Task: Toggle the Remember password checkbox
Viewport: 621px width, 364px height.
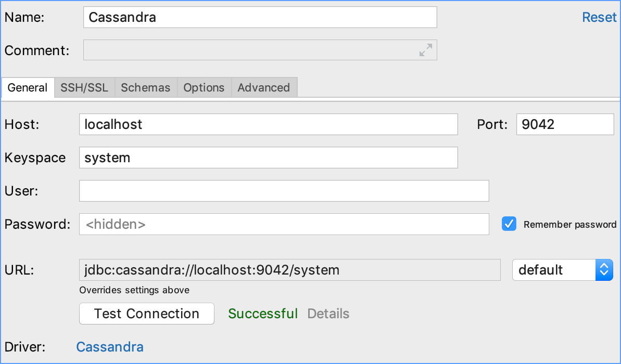Action: click(x=509, y=224)
